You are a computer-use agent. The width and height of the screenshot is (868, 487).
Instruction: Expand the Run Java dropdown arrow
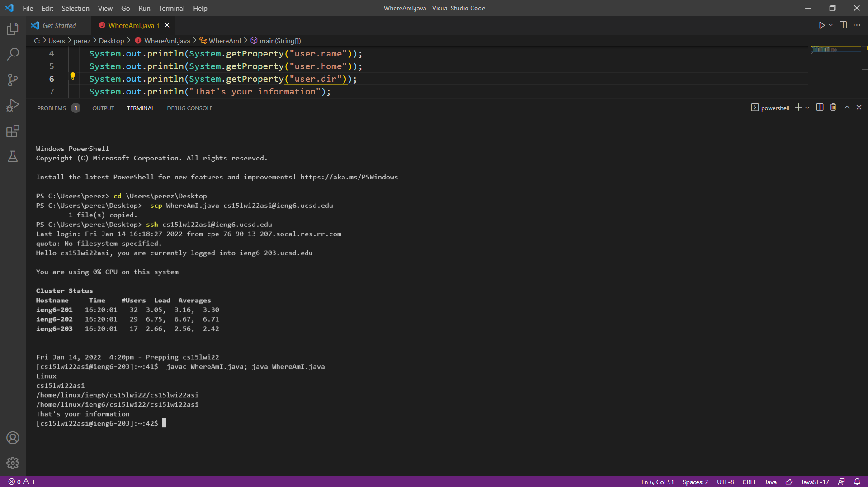tap(831, 25)
